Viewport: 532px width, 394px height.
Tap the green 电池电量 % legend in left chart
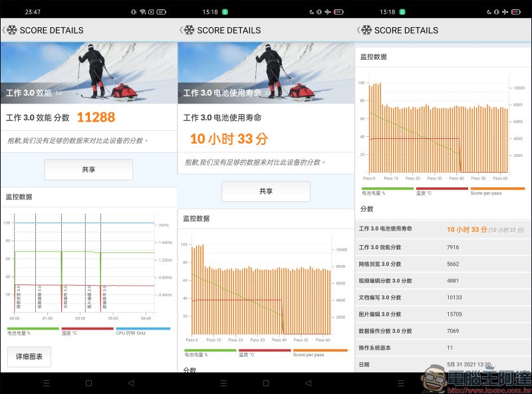coord(33,331)
